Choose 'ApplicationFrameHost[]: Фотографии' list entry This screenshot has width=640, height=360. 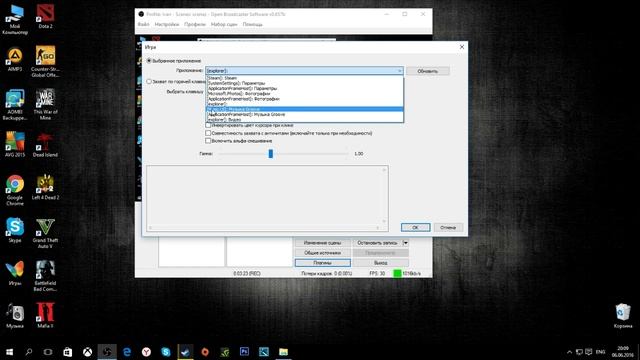click(x=304, y=99)
